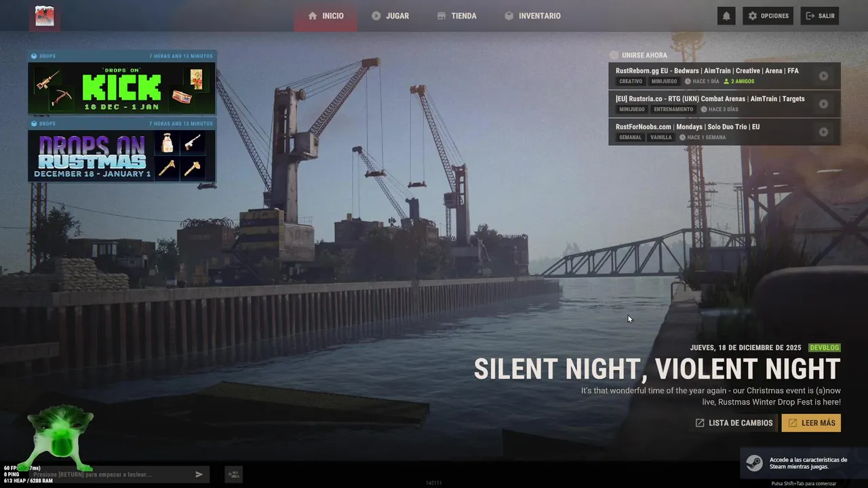868x488 pixels.
Task: Join RustForNoobs.com server via play icon
Action: click(x=823, y=132)
